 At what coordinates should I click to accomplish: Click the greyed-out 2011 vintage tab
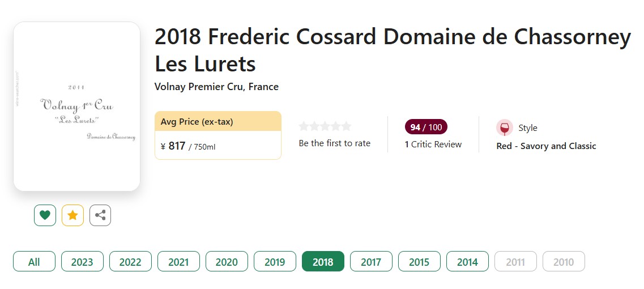(515, 262)
